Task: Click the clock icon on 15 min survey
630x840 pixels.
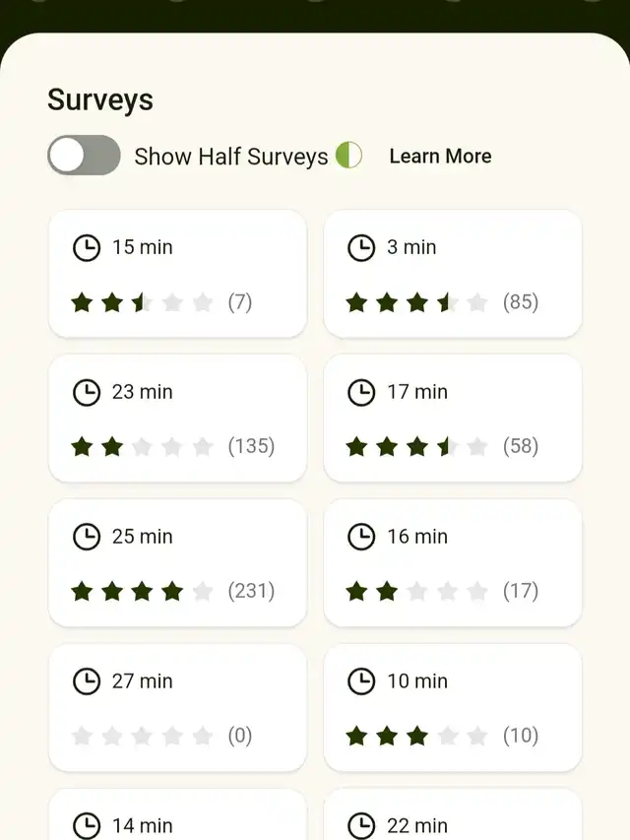Action: [87, 248]
